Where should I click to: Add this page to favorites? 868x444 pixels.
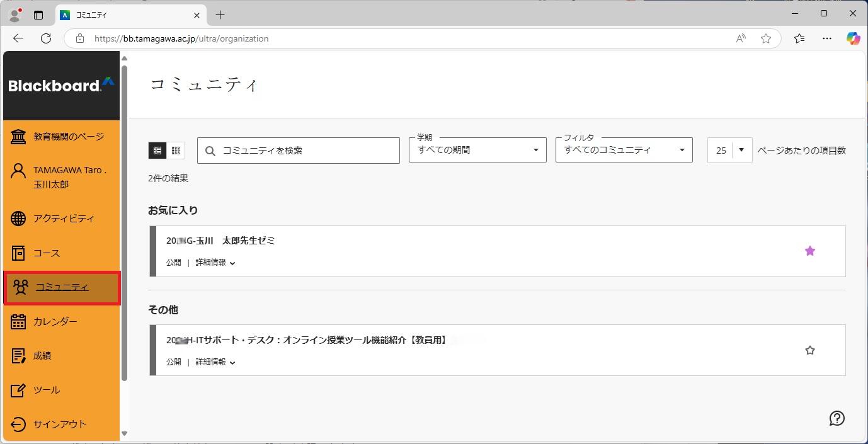pyautogui.click(x=766, y=38)
